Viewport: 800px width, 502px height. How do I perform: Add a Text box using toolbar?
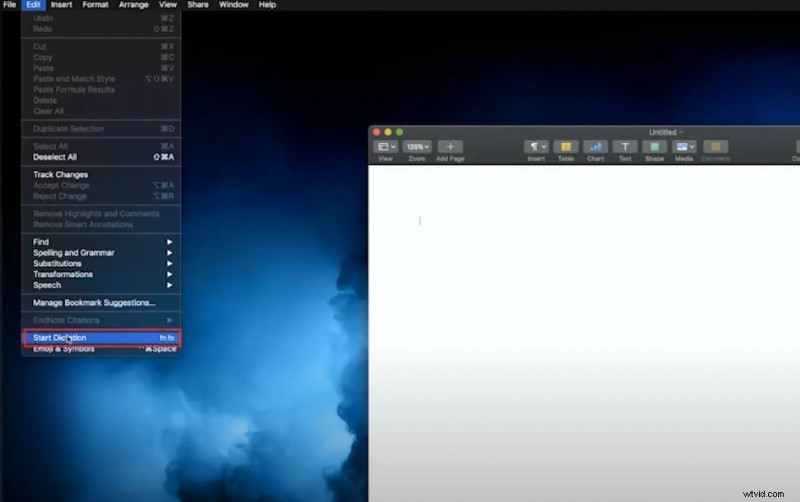click(625, 147)
